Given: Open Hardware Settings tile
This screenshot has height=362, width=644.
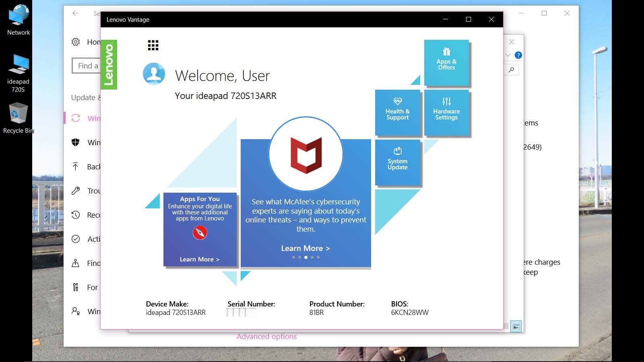Looking at the screenshot, I should [446, 112].
